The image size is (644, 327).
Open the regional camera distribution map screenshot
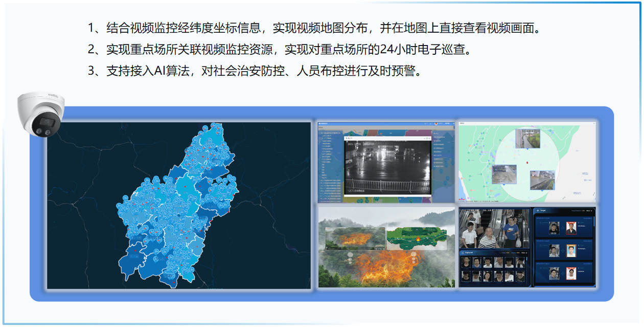coord(179,205)
